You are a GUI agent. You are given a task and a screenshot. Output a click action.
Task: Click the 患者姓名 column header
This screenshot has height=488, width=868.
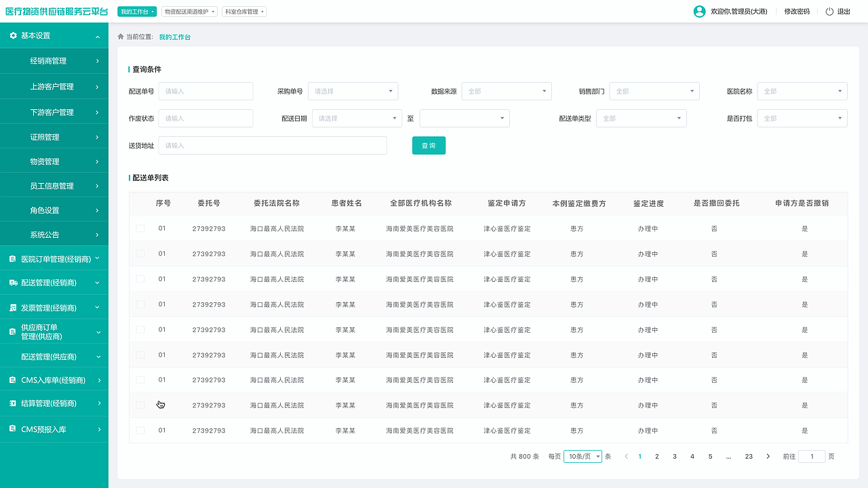[x=347, y=203]
